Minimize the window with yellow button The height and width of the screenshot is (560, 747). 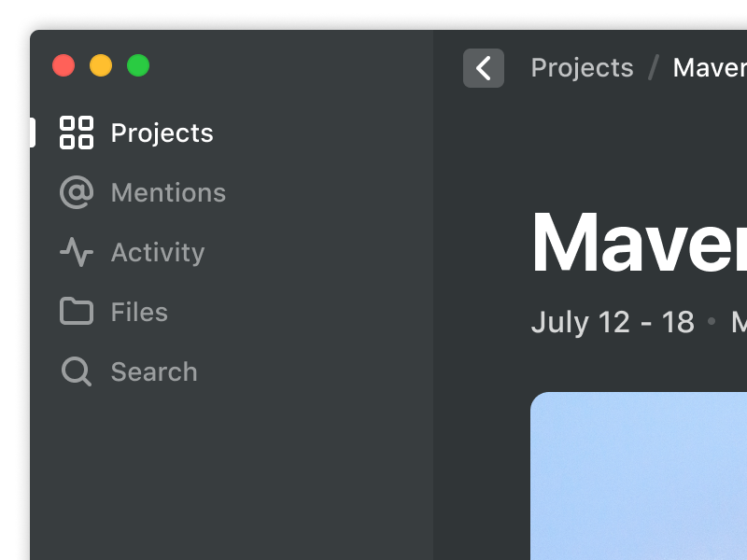pyautogui.click(x=101, y=65)
